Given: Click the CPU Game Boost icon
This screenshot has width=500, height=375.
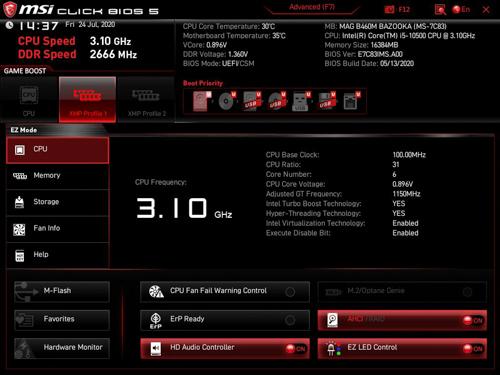Looking at the screenshot, I should click(29, 99).
